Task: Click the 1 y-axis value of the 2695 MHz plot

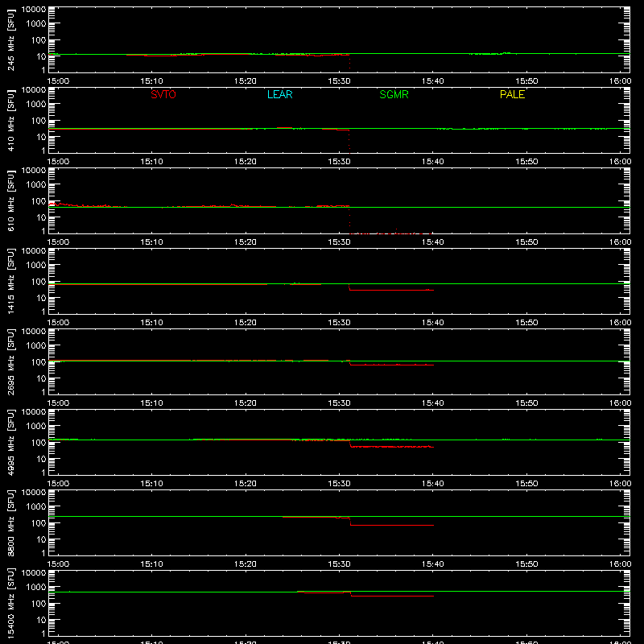Action: tap(43, 392)
